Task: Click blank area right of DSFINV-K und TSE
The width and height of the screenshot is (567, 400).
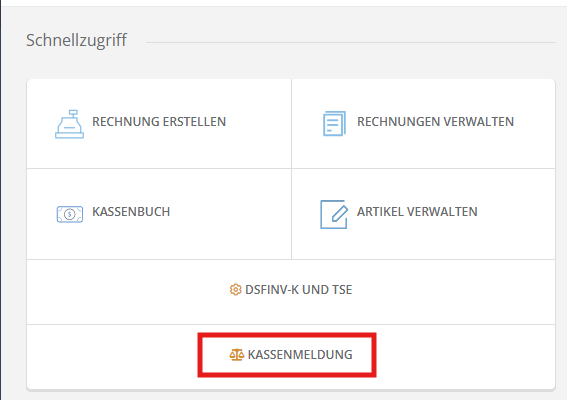Action: 452,292
